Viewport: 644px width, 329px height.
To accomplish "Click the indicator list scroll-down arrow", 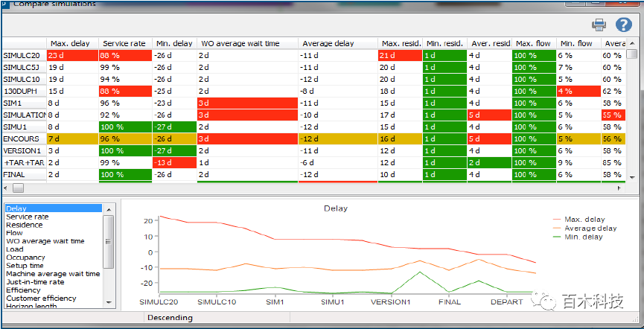I will coord(109,302).
